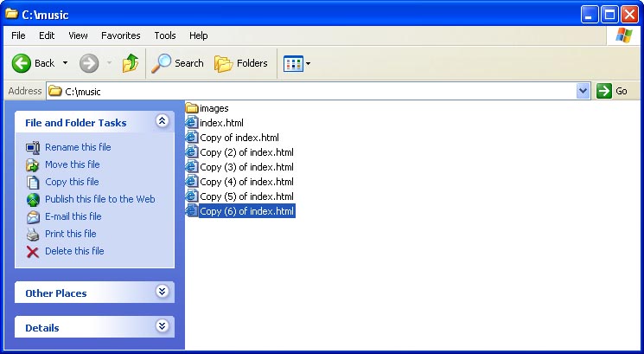Open the Favorites menu

coord(121,35)
